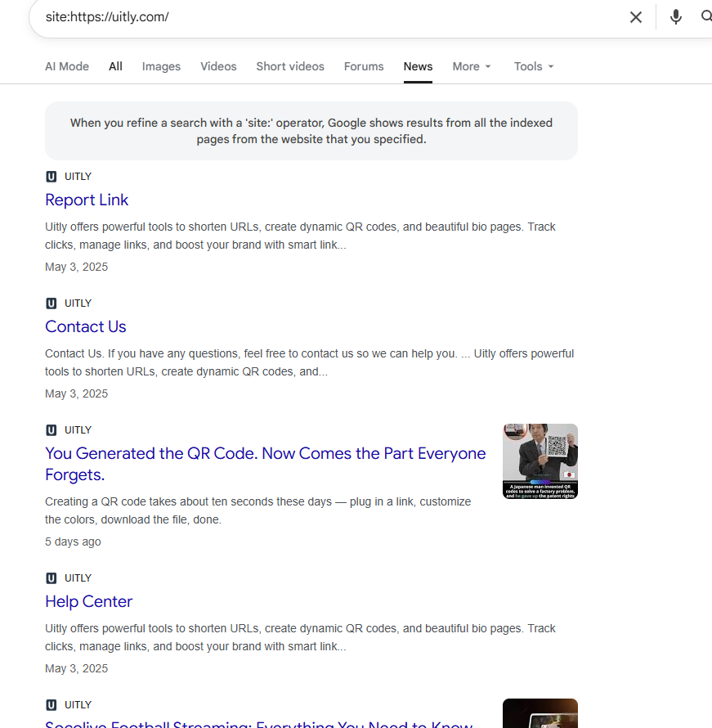Click the May 3, 2025 date under Report Link

click(77, 267)
